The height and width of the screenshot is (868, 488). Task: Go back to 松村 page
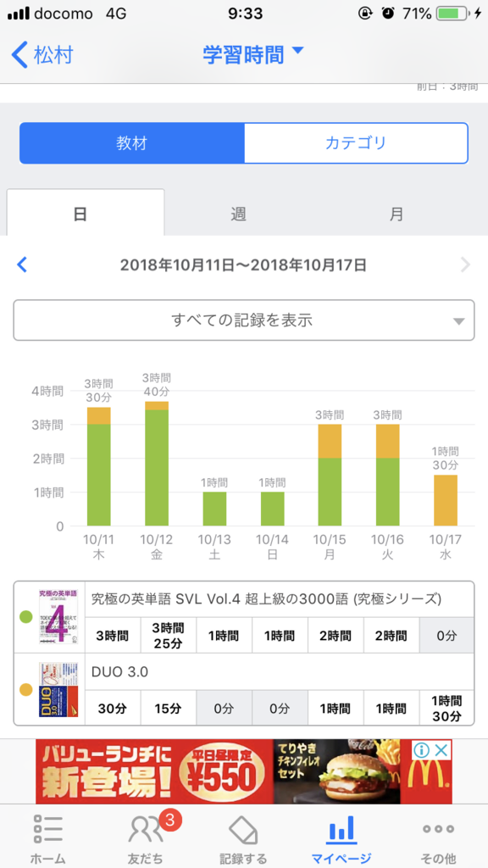42,55
